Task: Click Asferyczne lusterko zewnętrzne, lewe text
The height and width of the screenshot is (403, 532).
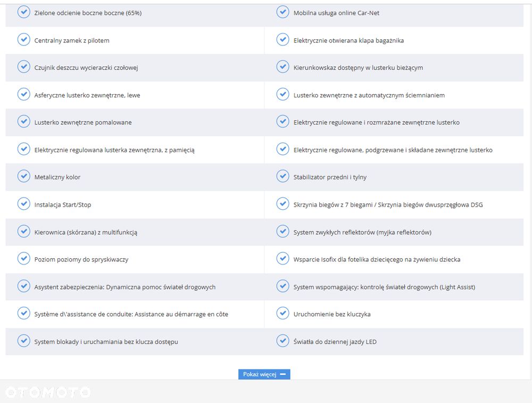Action: coord(87,95)
